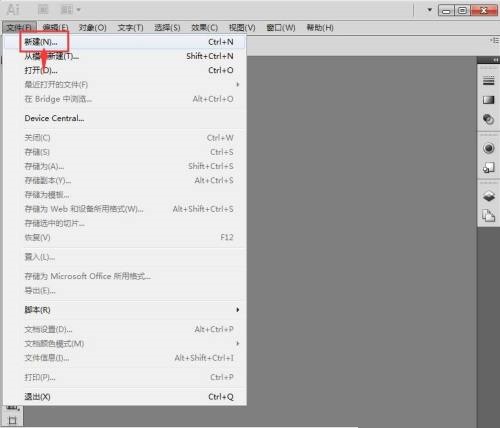Expand the 最近打开的文件(F) submenu
This screenshot has height=428, width=500.
click(x=125, y=85)
